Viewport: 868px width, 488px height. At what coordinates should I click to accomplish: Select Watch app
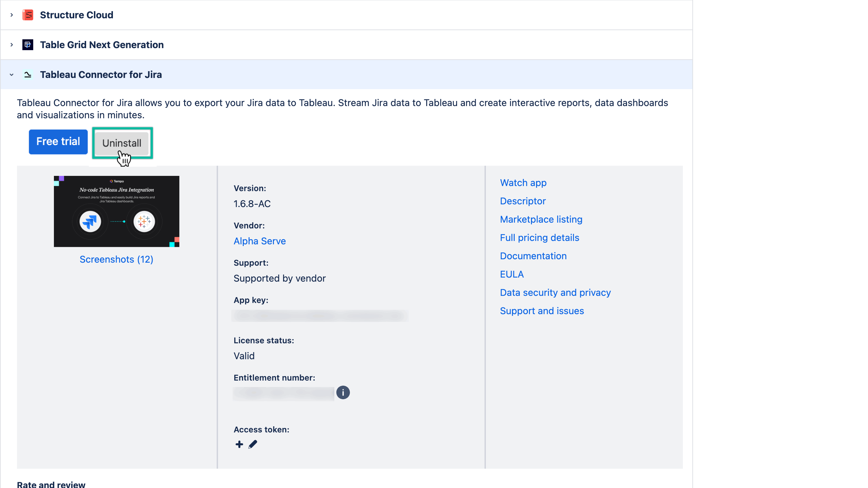click(523, 183)
